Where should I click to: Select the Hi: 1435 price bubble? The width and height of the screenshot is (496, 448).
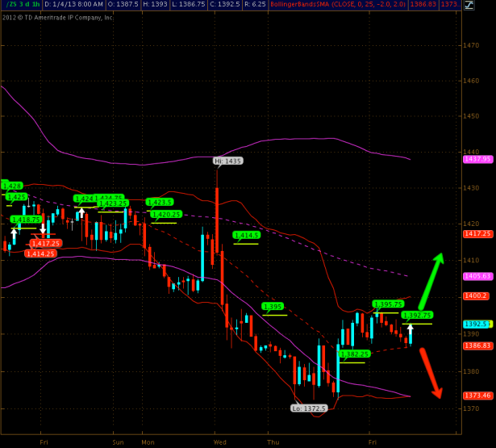click(x=228, y=161)
